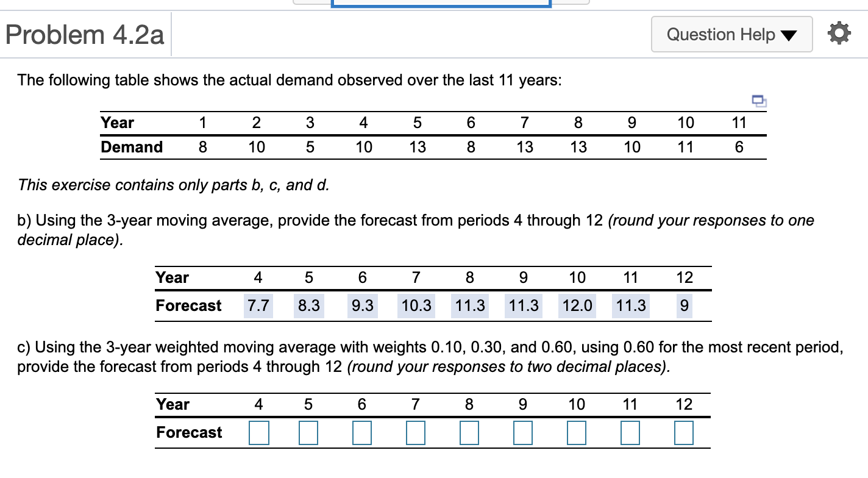Select the blue-highlighted element at the top
This screenshot has width=868, height=478.
pyautogui.click(x=440, y=3)
